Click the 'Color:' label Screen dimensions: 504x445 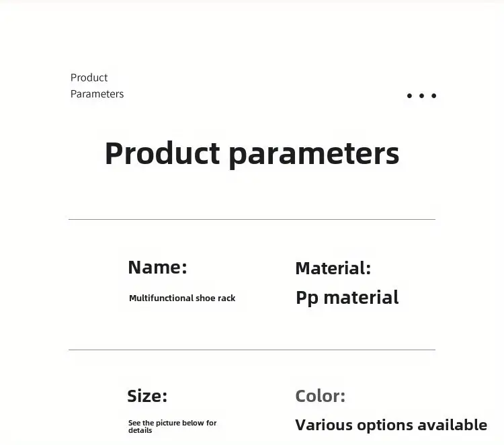320,396
